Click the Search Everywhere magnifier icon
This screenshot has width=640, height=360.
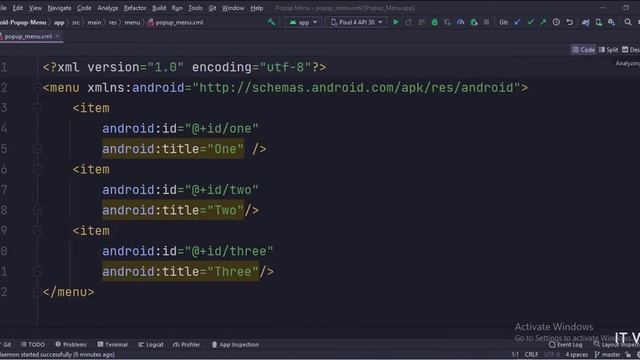pyautogui.click(x=628, y=22)
